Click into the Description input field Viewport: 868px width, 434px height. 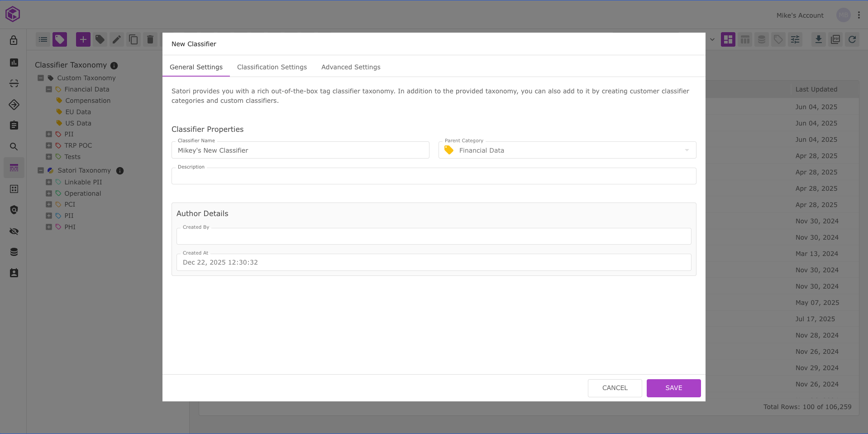(434, 177)
